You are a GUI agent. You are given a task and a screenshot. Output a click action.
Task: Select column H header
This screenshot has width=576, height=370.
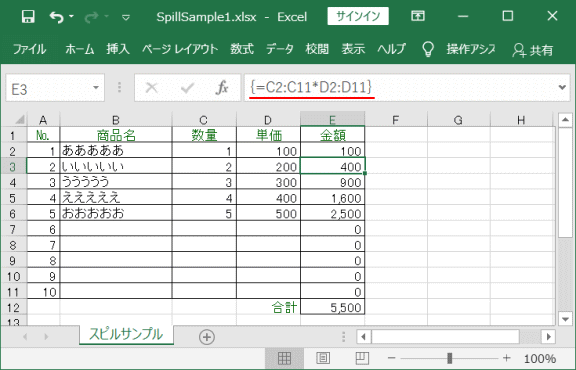521,120
